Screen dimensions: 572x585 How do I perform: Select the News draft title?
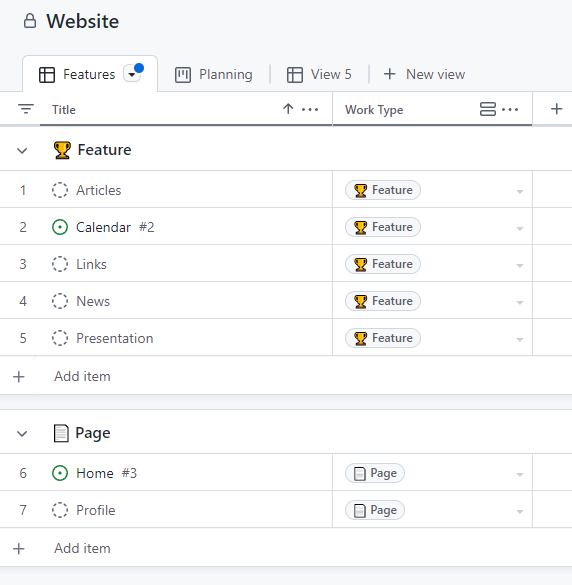pyautogui.click(x=93, y=301)
